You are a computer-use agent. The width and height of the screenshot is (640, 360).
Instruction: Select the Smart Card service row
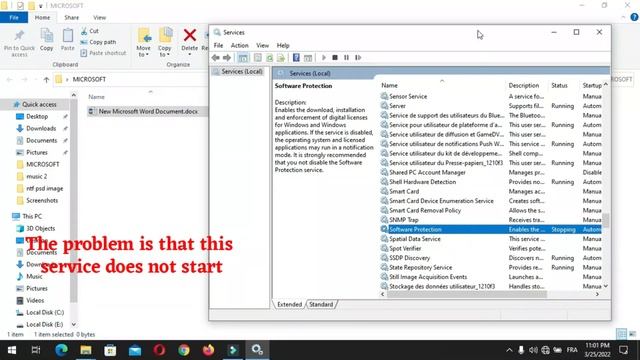[491, 191]
